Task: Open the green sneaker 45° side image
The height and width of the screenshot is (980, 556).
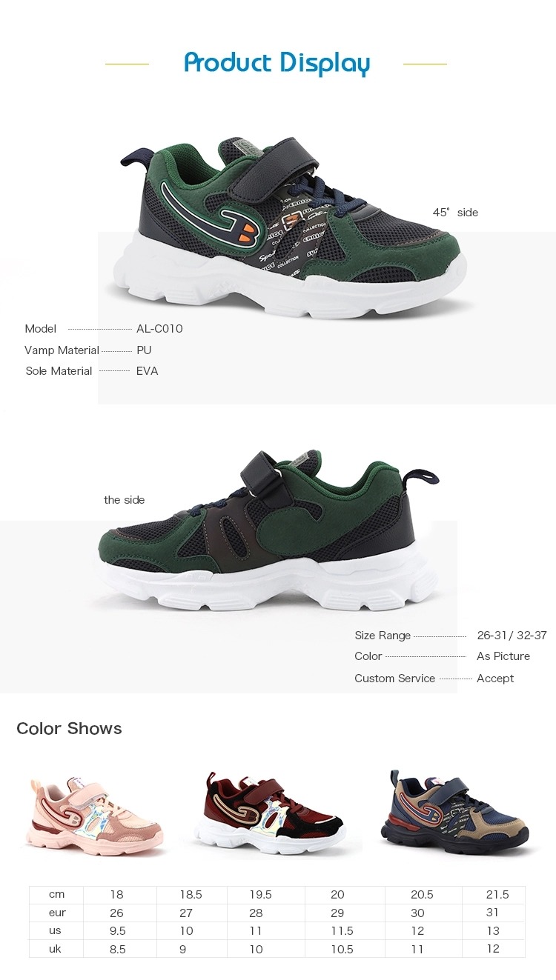Action: click(x=294, y=227)
